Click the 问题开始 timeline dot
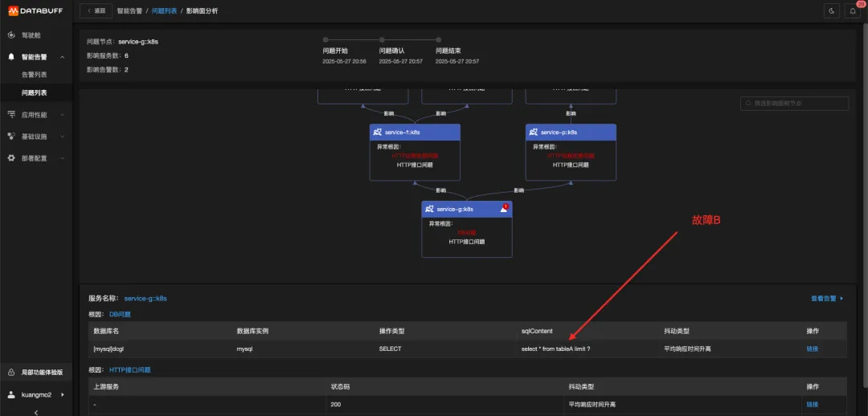The height and width of the screenshot is (416, 868). coord(325,40)
